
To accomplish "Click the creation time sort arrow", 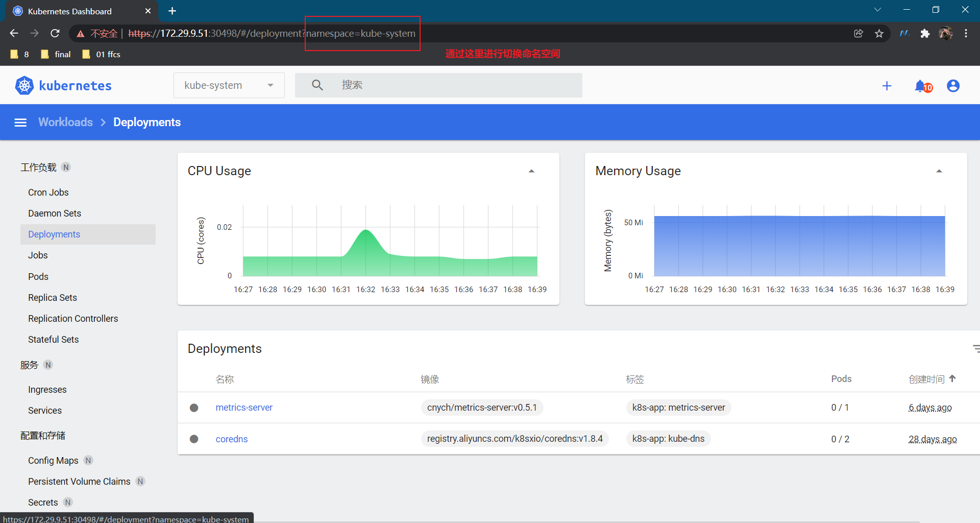I will (952, 378).
